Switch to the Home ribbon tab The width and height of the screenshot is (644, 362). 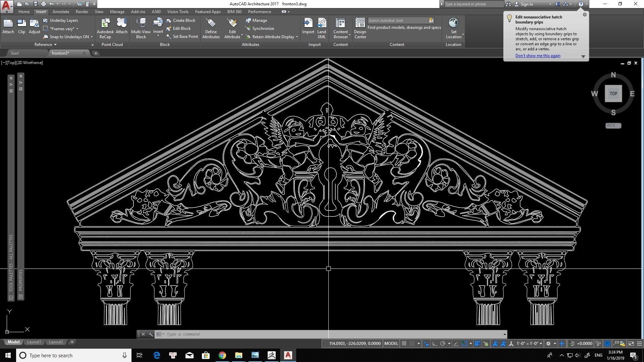click(24, 12)
